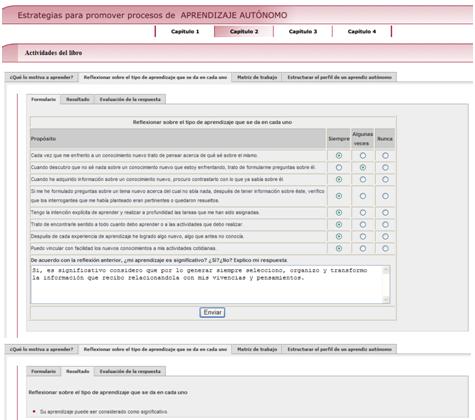The height and width of the screenshot is (420, 475).
Task: Select Algunas veces for 'Si me he formulado preguntas' row
Action: 363,196
